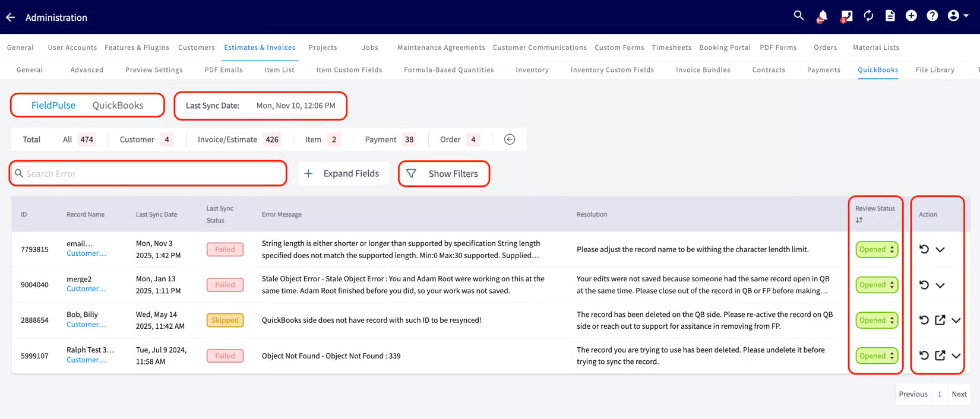
Task: Click the Skipped status badge
Action: coord(225,320)
